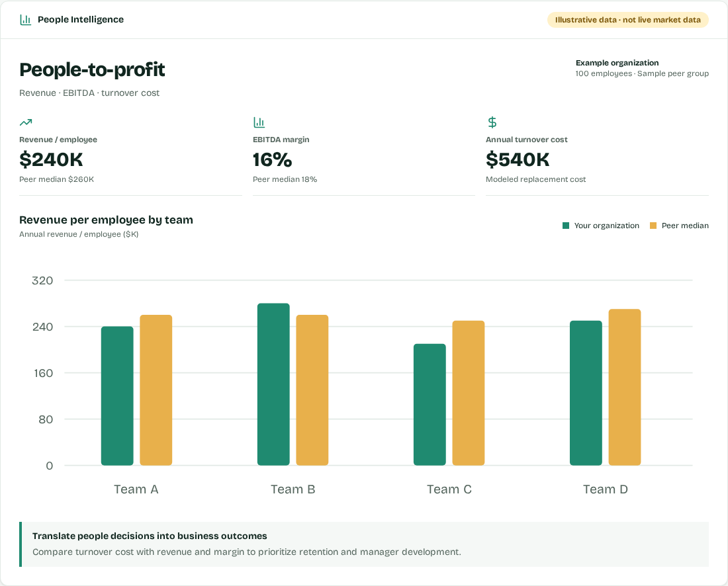
Task: Click the People Intelligence title text
Action: [81, 19]
